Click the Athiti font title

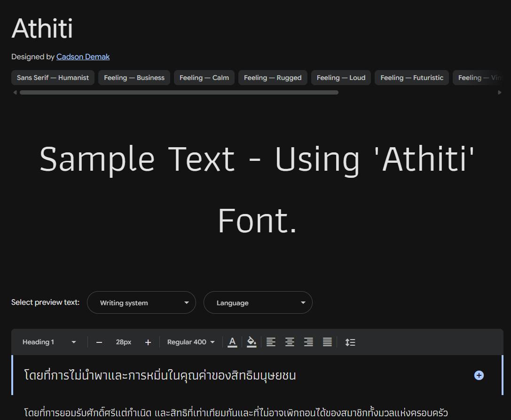coord(42,28)
